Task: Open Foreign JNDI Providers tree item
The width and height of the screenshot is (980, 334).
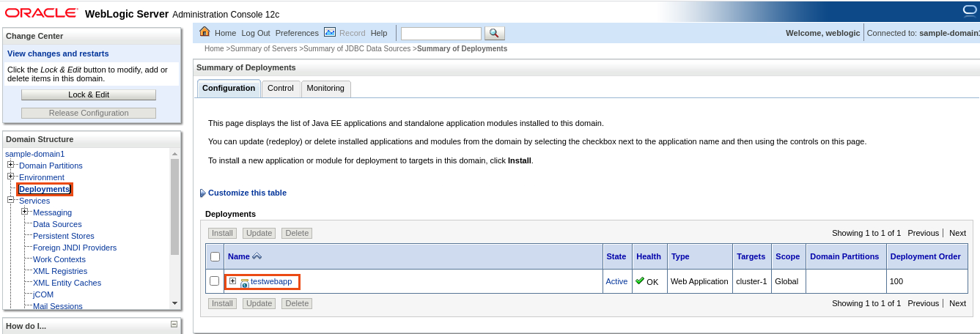Action: tap(75, 248)
